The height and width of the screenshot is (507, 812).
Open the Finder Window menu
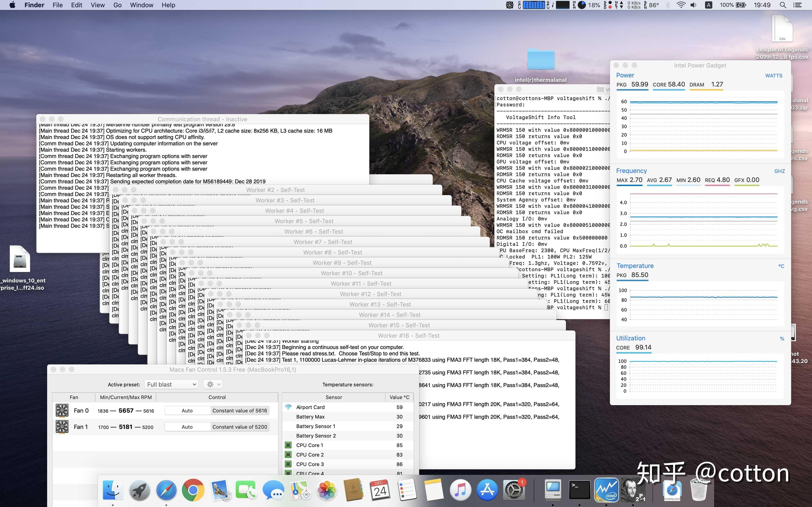pos(142,5)
